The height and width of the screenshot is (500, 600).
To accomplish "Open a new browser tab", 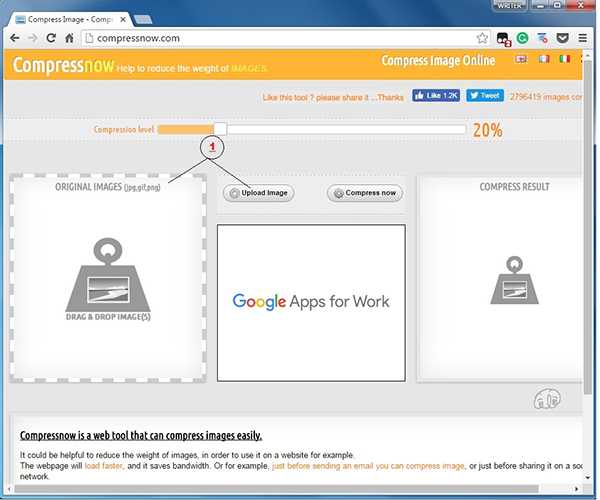I will [143, 19].
